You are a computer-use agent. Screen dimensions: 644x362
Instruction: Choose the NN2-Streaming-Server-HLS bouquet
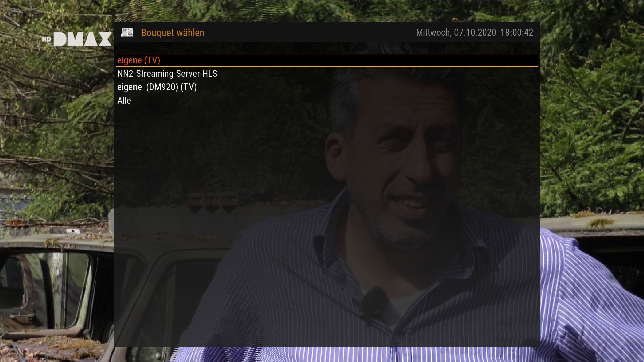[x=327, y=74]
